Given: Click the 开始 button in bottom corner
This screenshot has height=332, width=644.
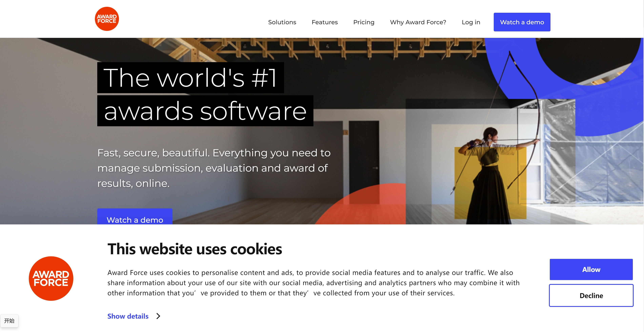Looking at the screenshot, I should pyautogui.click(x=9, y=321).
